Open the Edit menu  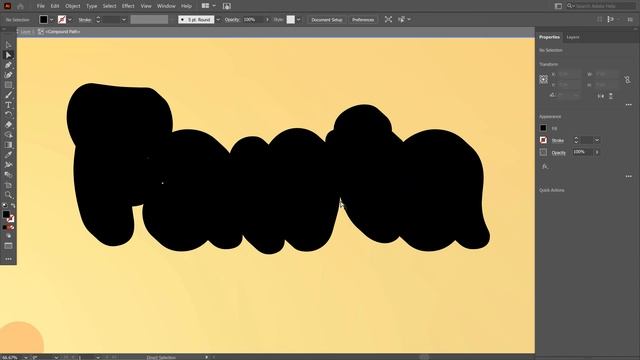click(55, 6)
